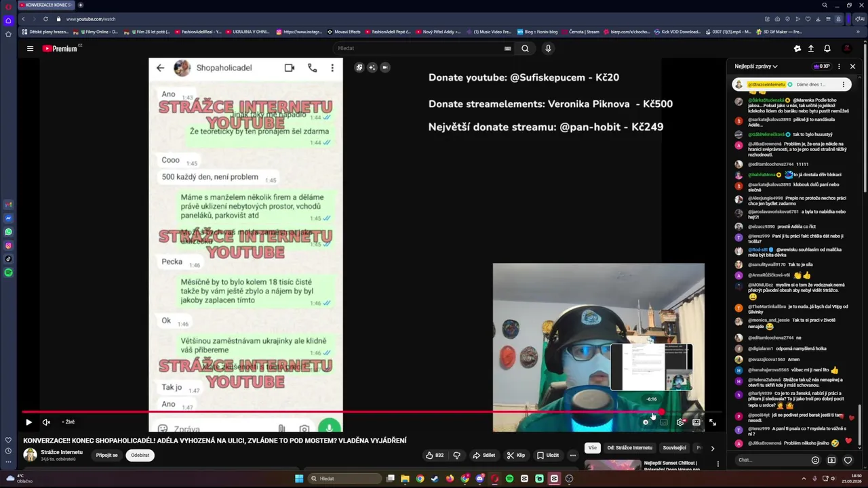Open Windows Start menu
The height and width of the screenshot is (488, 868).
pyautogui.click(x=299, y=479)
